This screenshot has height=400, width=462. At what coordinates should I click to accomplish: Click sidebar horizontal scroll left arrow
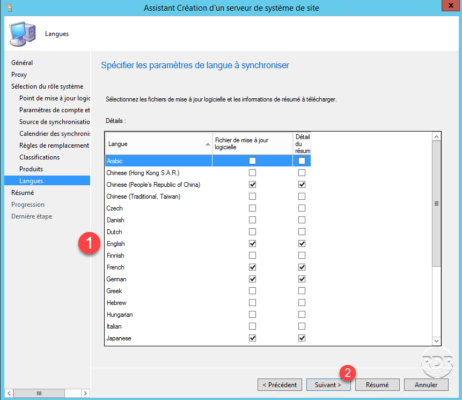pos(9,393)
